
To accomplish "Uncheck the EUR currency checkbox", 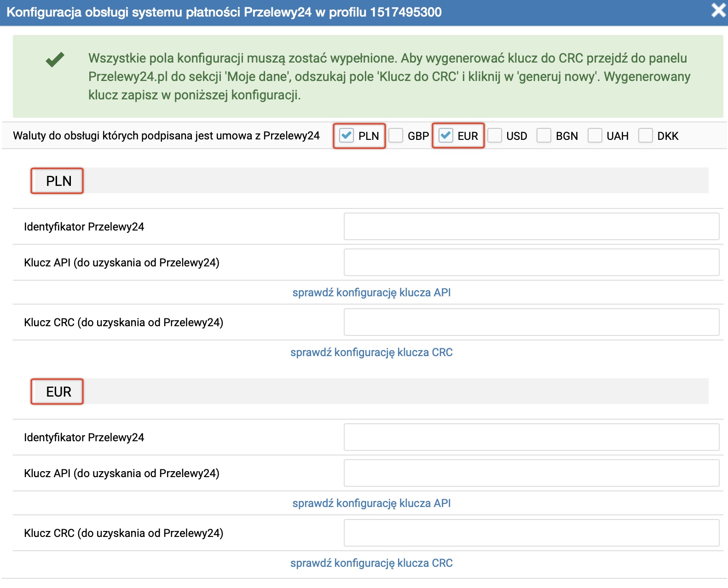I will (x=445, y=136).
